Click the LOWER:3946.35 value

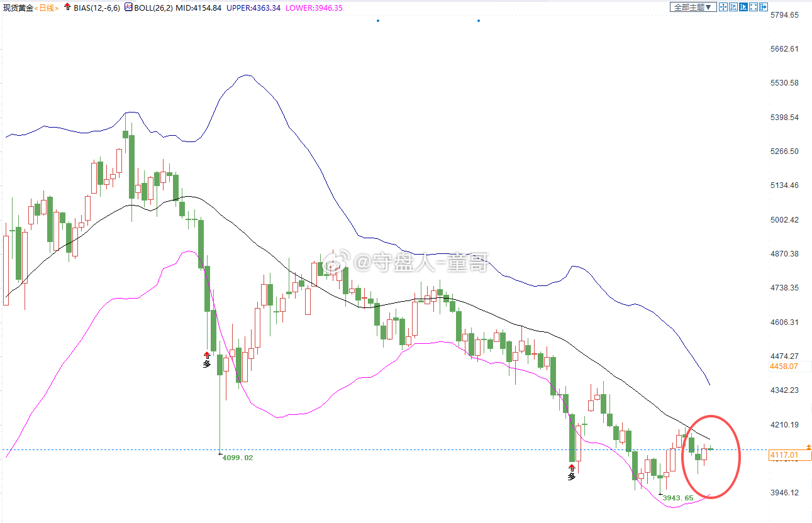pos(314,8)
